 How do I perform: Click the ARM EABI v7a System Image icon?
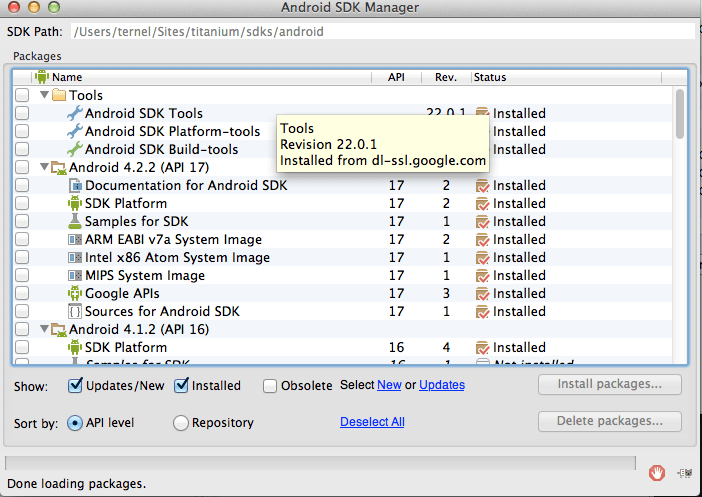pyautogui.click(x=75, y=240)
